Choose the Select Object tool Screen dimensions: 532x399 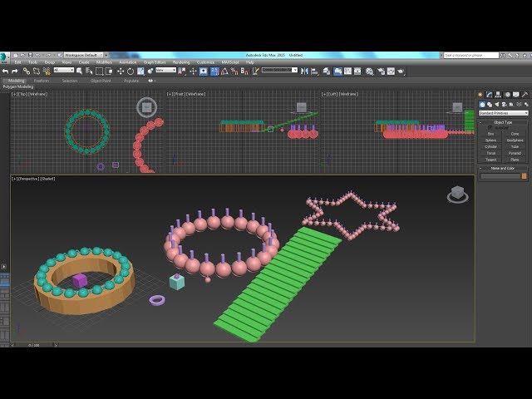[80, 71]
